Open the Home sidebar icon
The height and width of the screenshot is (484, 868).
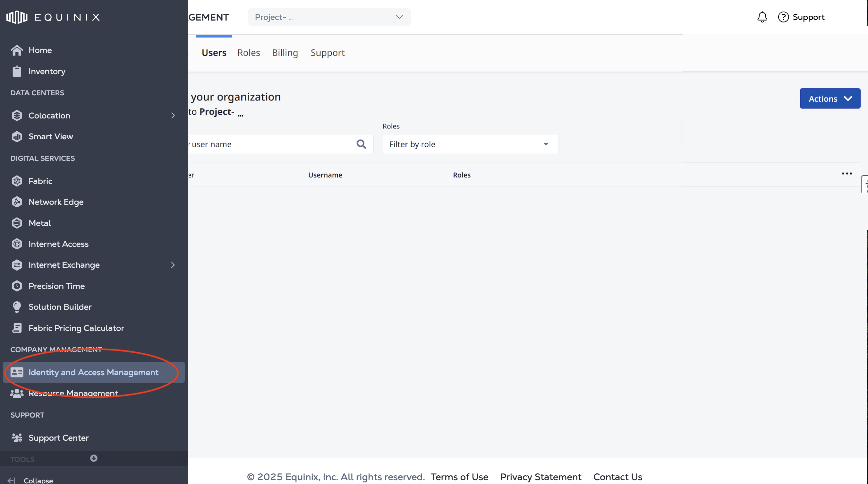pyautogui.click(x=17, y=50)
